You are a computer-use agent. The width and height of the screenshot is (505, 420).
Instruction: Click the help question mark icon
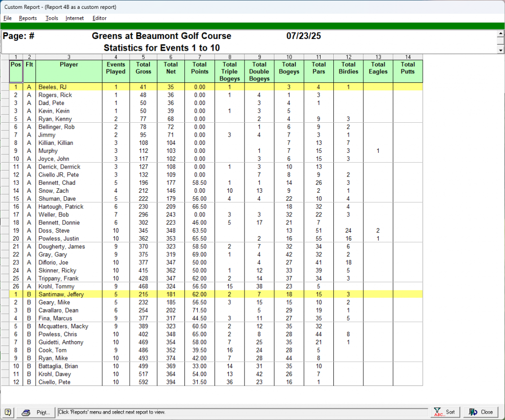8,412
